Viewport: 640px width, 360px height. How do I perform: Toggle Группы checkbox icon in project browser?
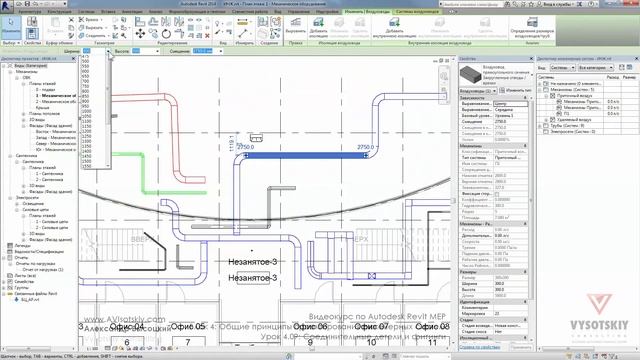[10, 287]
